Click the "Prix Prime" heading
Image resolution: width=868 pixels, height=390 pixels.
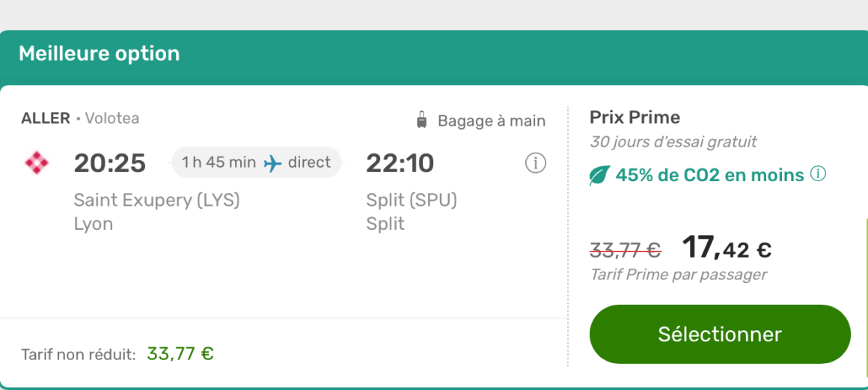click(635, 118)
